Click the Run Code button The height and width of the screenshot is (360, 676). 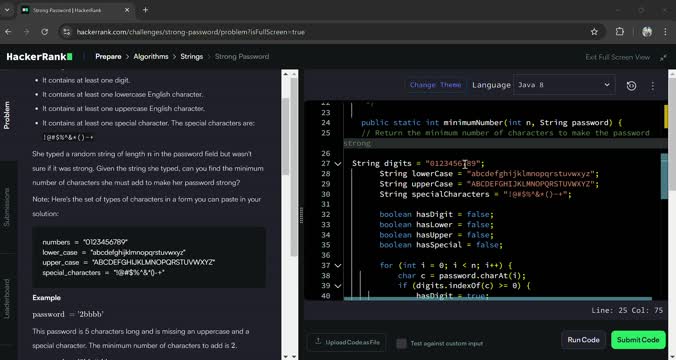[583, 340]
